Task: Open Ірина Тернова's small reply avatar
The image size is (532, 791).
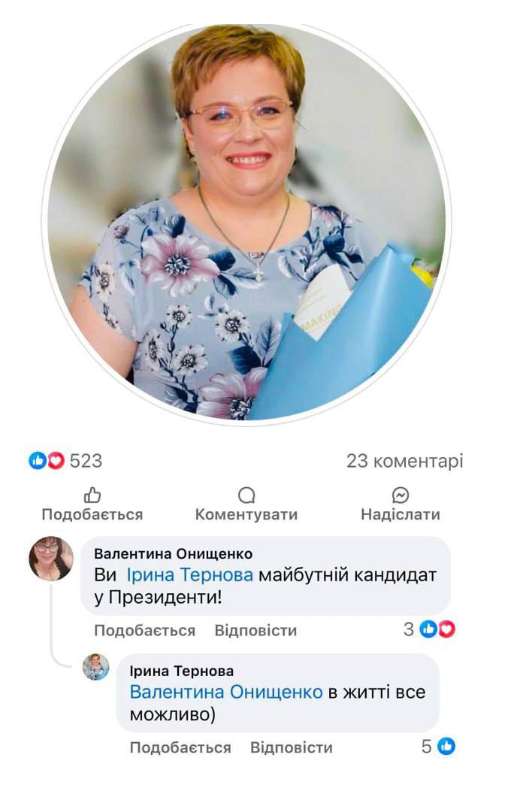Action: pyautogui.click(x=96, y=666)
